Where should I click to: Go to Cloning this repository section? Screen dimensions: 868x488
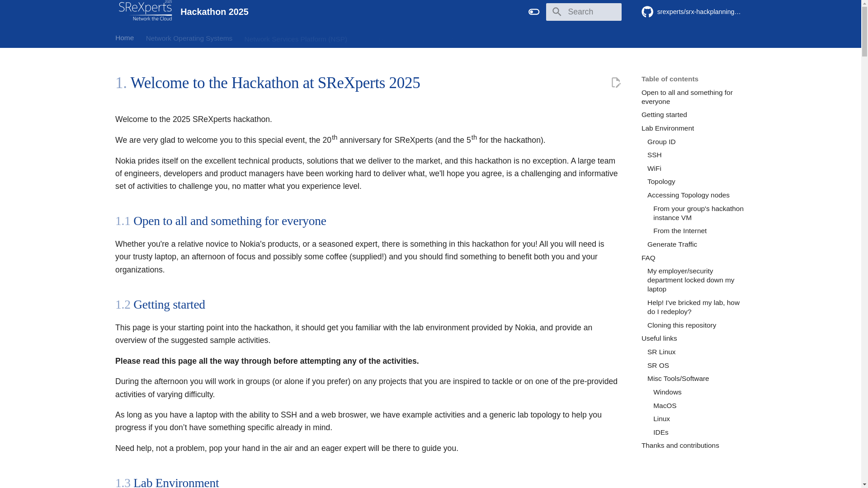pos(681,325)
